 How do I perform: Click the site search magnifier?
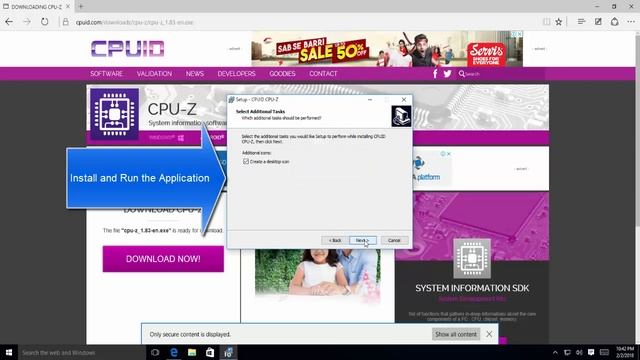pyautogui.click(x=462, y=74)
